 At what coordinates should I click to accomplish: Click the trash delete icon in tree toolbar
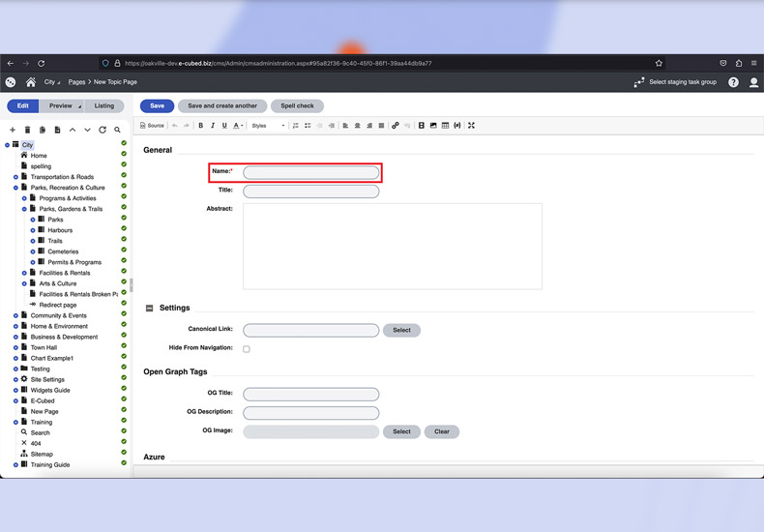[27, 130]
